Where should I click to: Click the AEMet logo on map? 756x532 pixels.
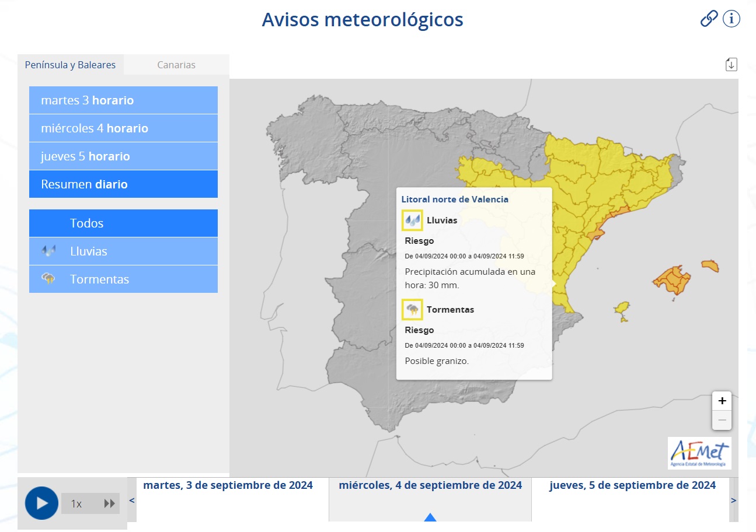[x=699, y=453]
